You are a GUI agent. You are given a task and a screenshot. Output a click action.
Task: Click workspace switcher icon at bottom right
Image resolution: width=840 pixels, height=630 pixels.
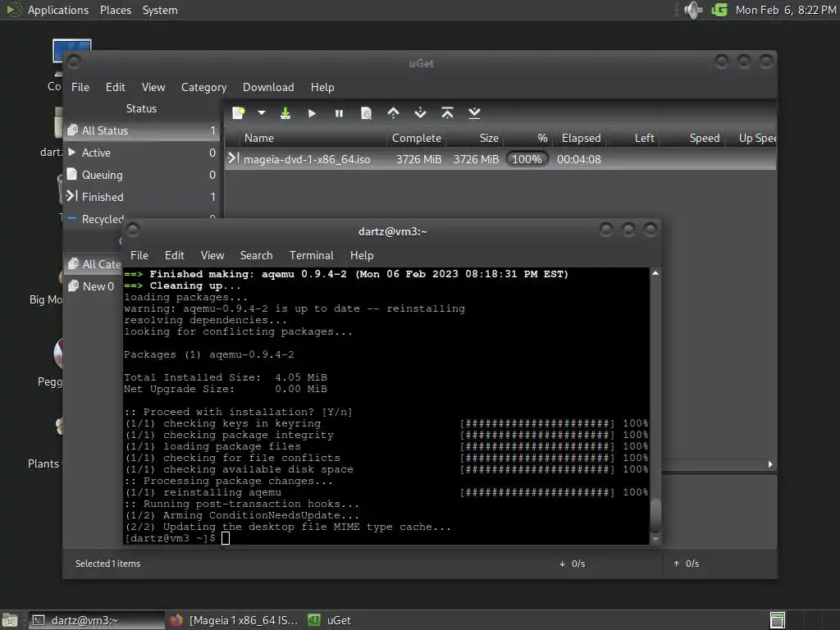pos(778,620)
